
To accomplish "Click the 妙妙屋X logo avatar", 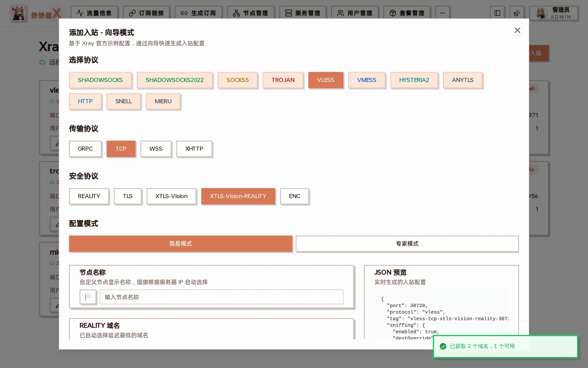I will (18, 13).
